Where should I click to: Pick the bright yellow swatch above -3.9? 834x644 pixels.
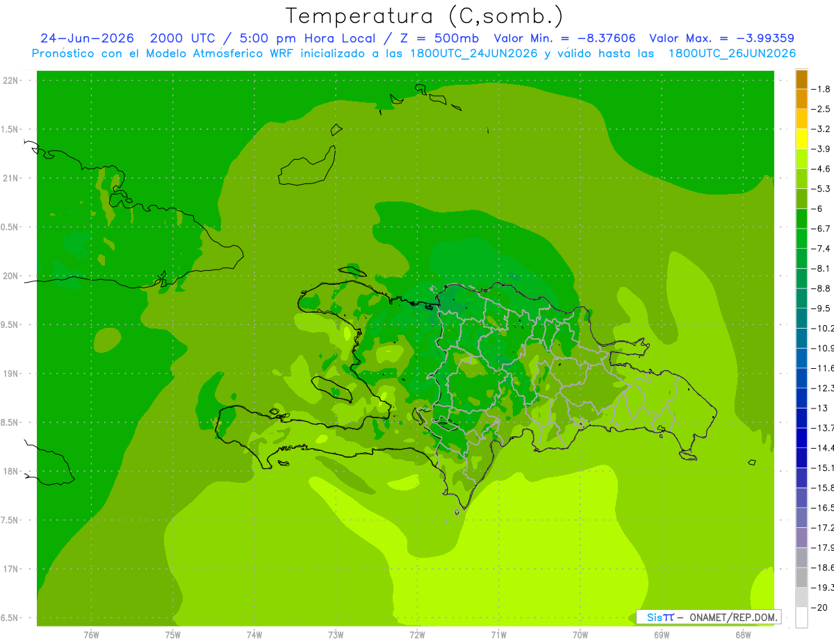[801, 139]
